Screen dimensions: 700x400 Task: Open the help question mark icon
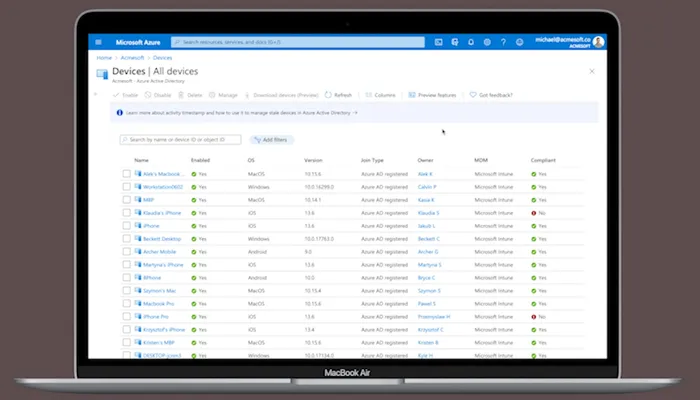click(503, 42)
